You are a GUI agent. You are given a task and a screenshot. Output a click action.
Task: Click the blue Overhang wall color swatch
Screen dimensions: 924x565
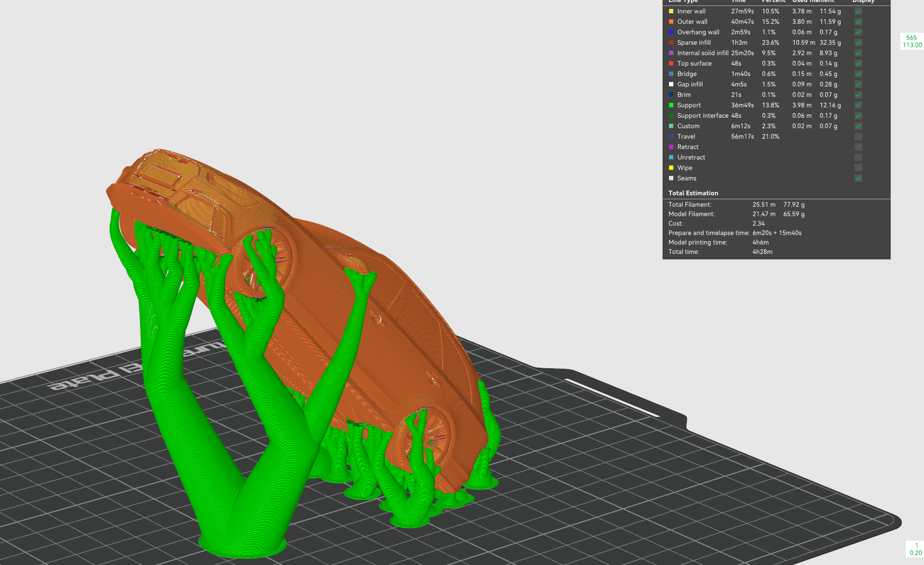click(671, 32)
